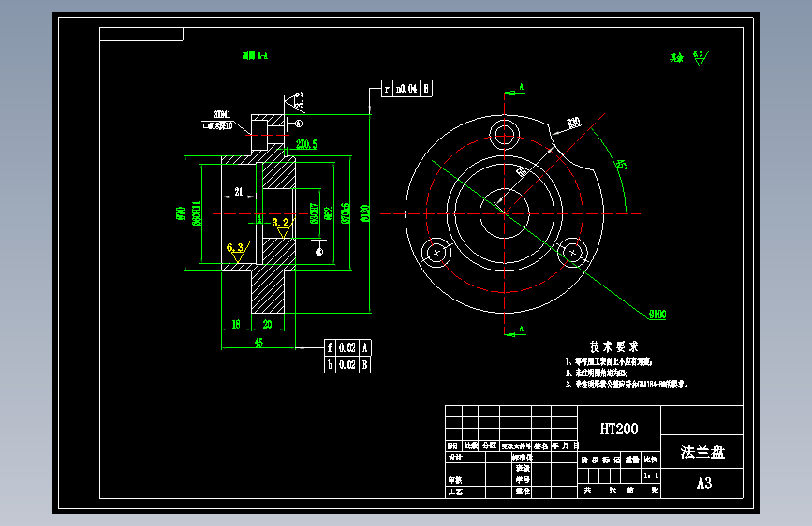Click the Ø120 vertical dimension text

coord(364,212)
